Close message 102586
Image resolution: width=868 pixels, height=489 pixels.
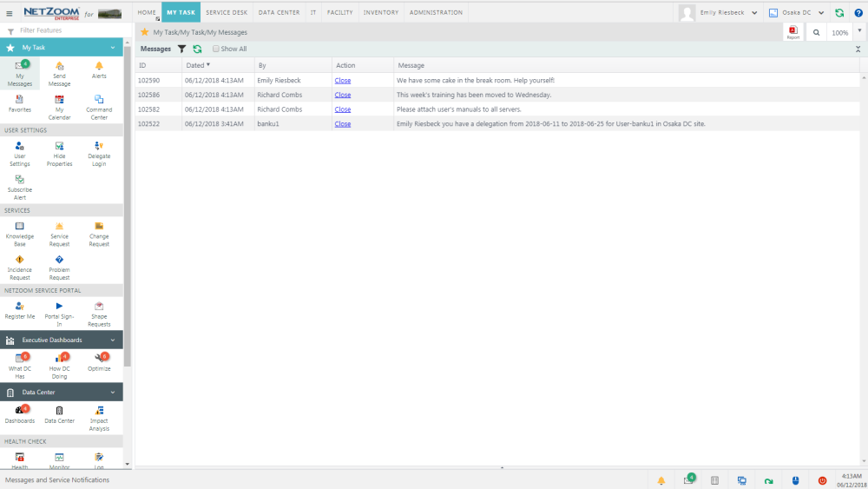[343, 95]
